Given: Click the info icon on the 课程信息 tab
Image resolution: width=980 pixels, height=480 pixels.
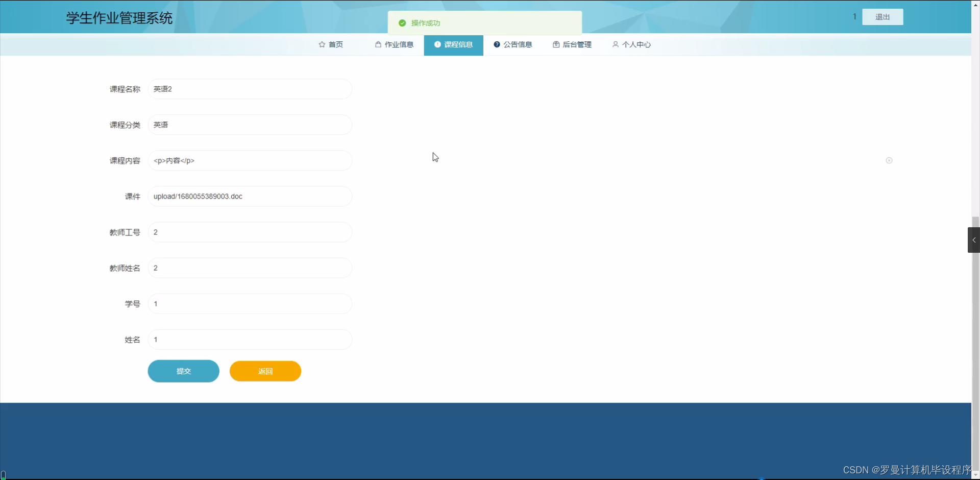Looking at the screenshot, I should 437,44.
